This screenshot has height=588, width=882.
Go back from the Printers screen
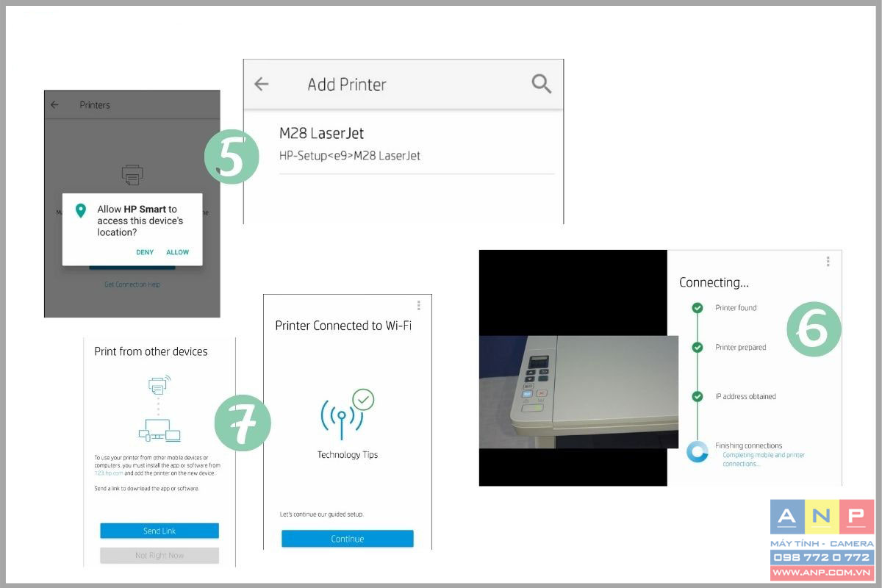[54, 105]
